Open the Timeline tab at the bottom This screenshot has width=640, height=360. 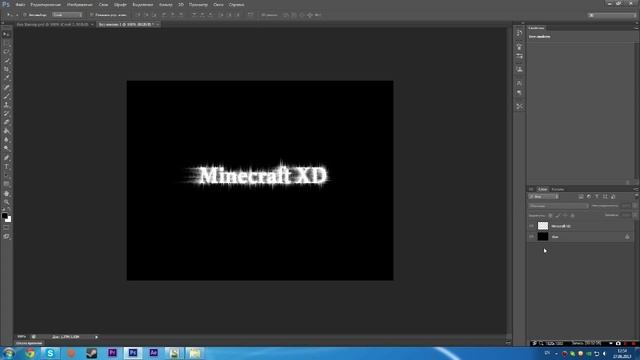coord(29,343)
